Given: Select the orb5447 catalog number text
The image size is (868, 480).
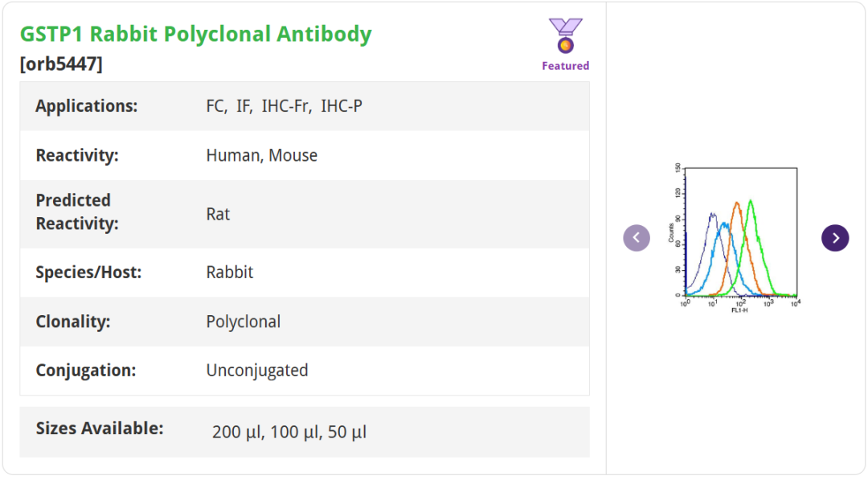Looking at the screenshot, I should pyautogui.click(x=61, y=64).
